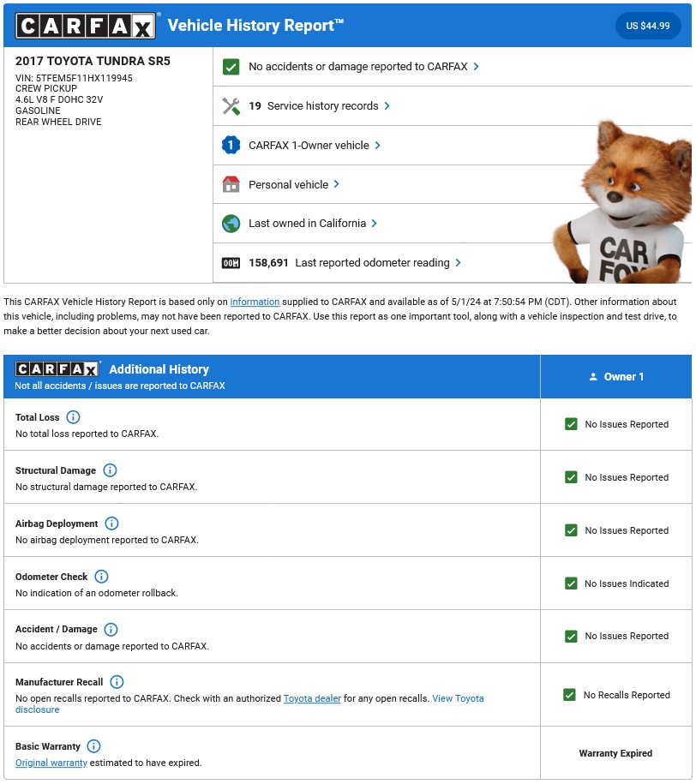The height and width of the screenshot is (784, 696).
Task: Click the Total Loss green check
Action: (571, 424)
